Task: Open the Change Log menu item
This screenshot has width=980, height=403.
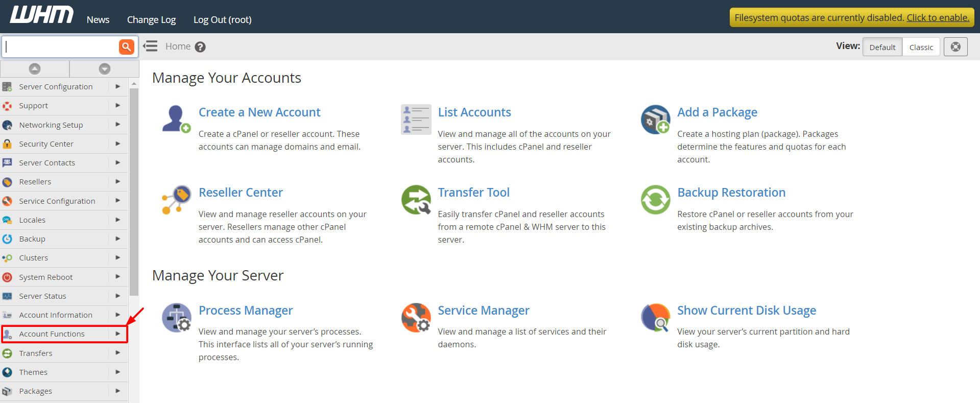Action: click(151, 20)
